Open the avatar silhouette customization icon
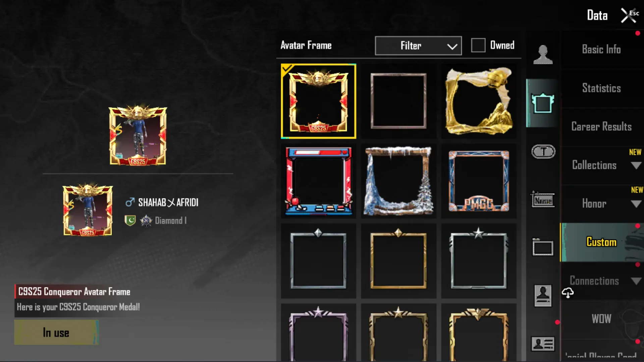The image size is (644, 362). (543, 54)
